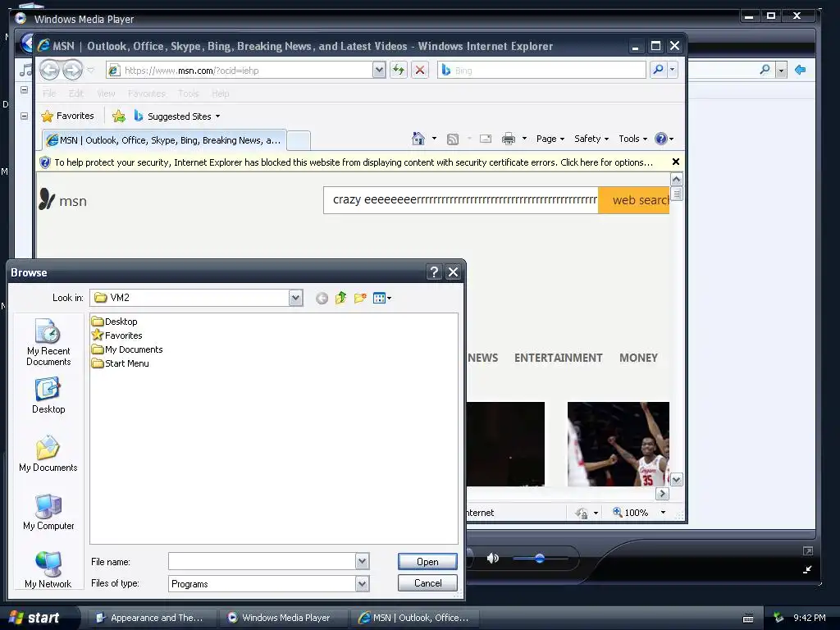Open the IE Help icon menu
The height and width of the screenshot is (630, 840).
coord(664,139)
